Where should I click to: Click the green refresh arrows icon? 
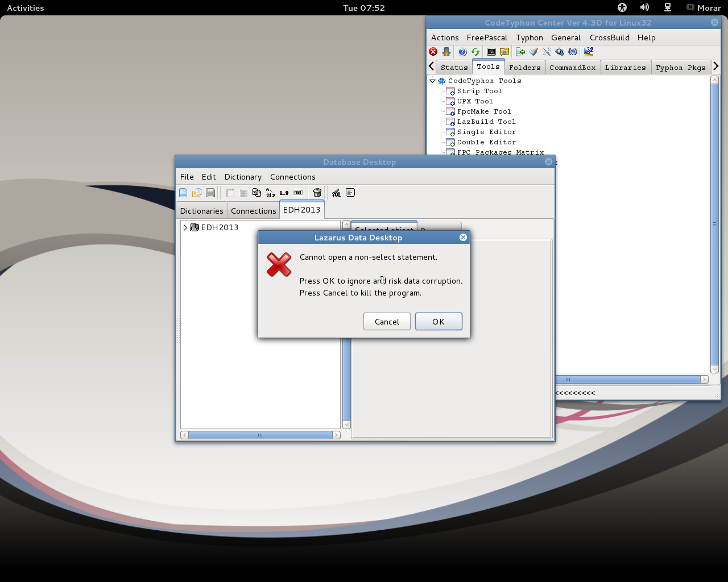point(475,52)
